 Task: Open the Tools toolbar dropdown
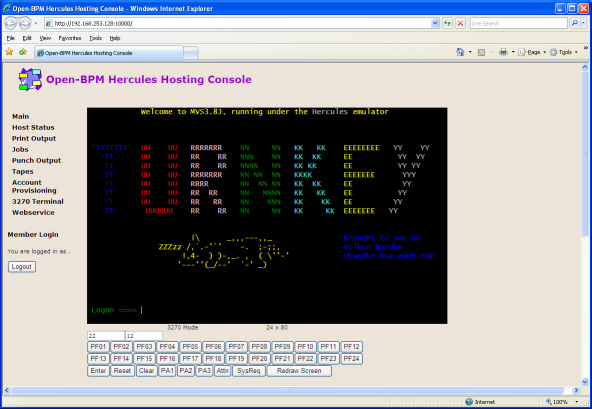click(x=564, y=52)
